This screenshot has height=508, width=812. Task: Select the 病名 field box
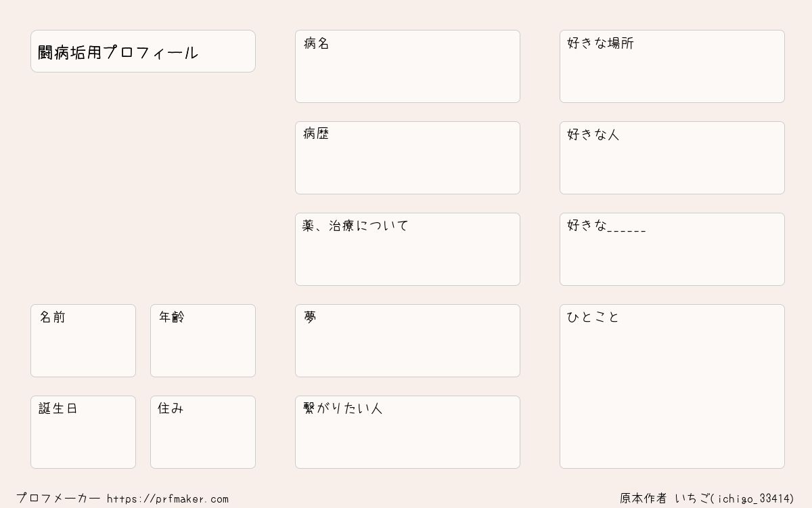click(x=407, y=66)
